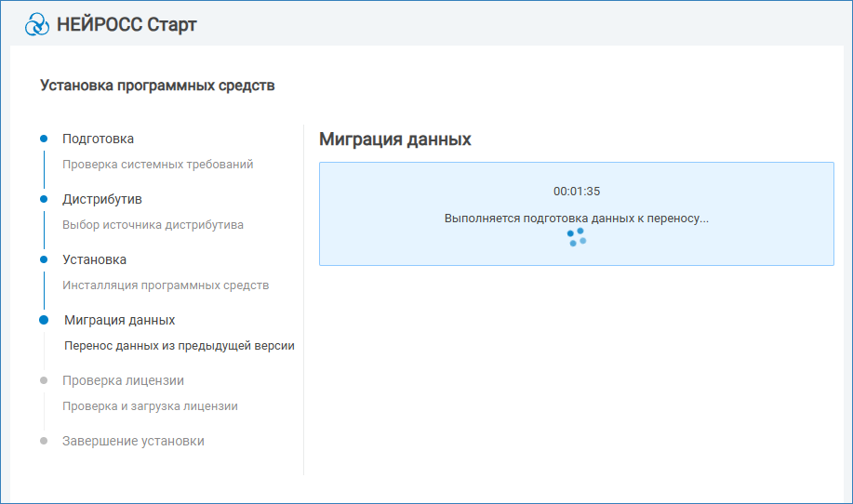Select the Подготовка step
The image size is (853, 504).
tap(98, 139)
